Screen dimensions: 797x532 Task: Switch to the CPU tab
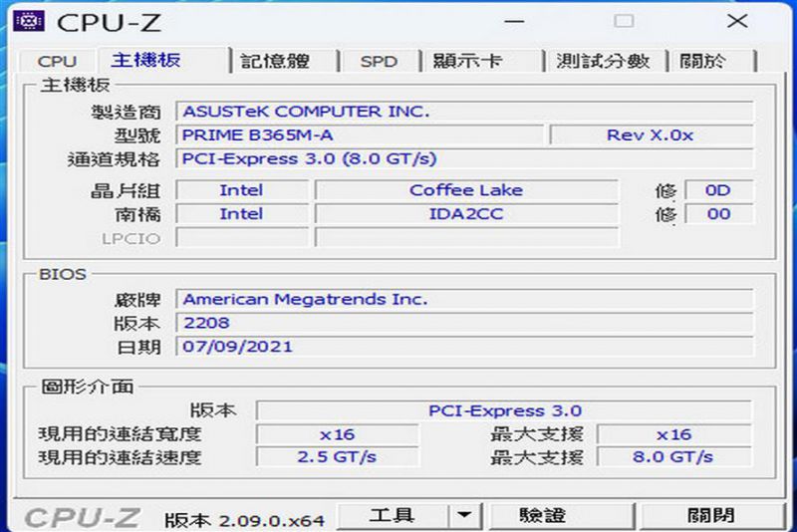[x=57, y=62]
